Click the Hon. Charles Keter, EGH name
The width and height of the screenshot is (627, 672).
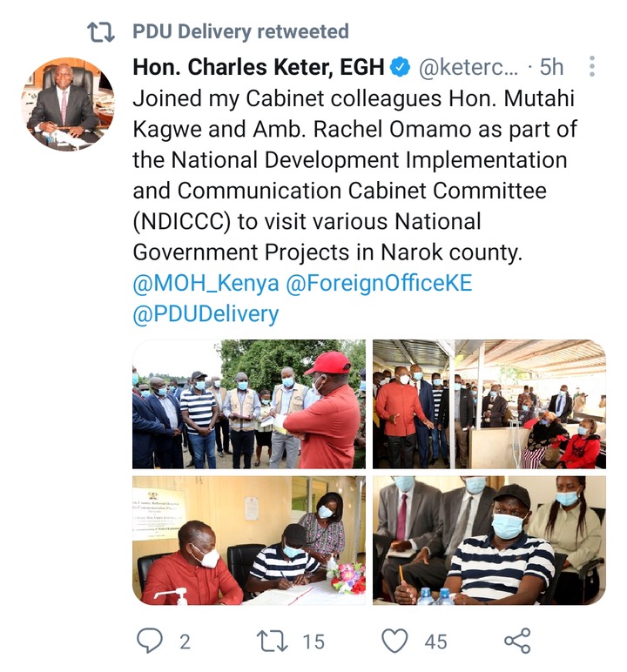[258, 67]
